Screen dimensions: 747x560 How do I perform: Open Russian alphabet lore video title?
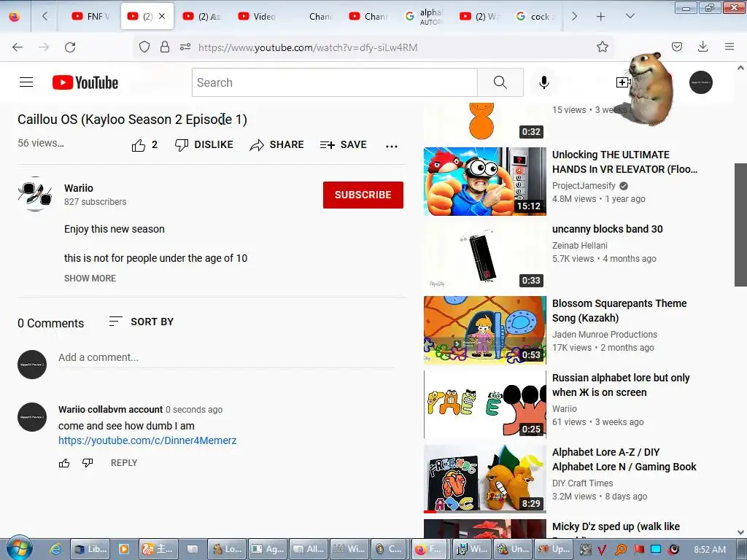(621, 385)
